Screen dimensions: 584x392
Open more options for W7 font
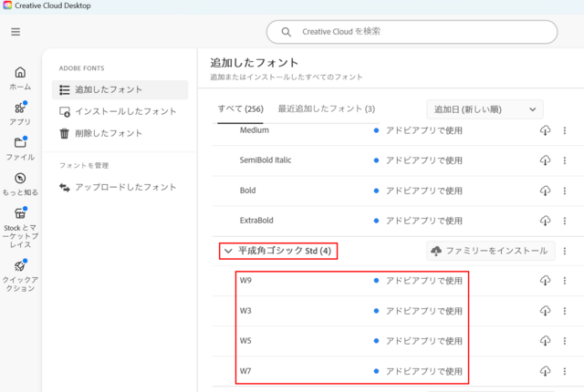coord(565,371)
